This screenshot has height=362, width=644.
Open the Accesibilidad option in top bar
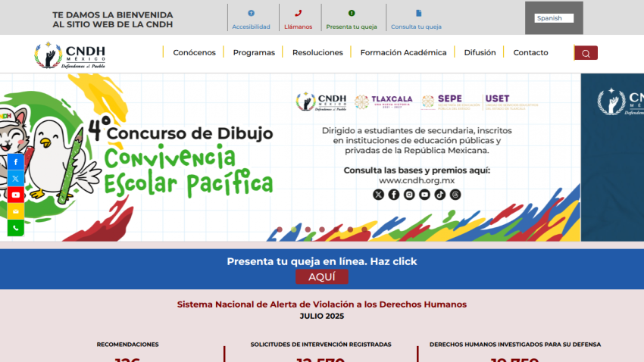(251, 19)
